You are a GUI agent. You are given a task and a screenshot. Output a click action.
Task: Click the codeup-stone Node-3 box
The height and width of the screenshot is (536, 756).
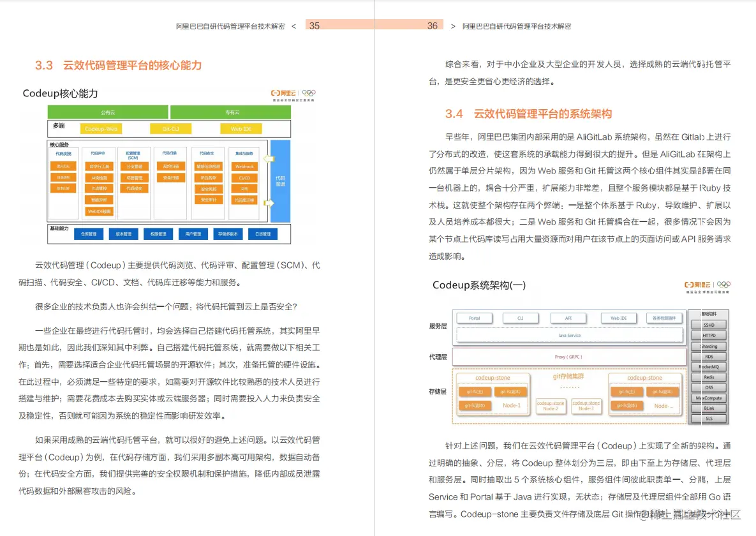point(586,406)
